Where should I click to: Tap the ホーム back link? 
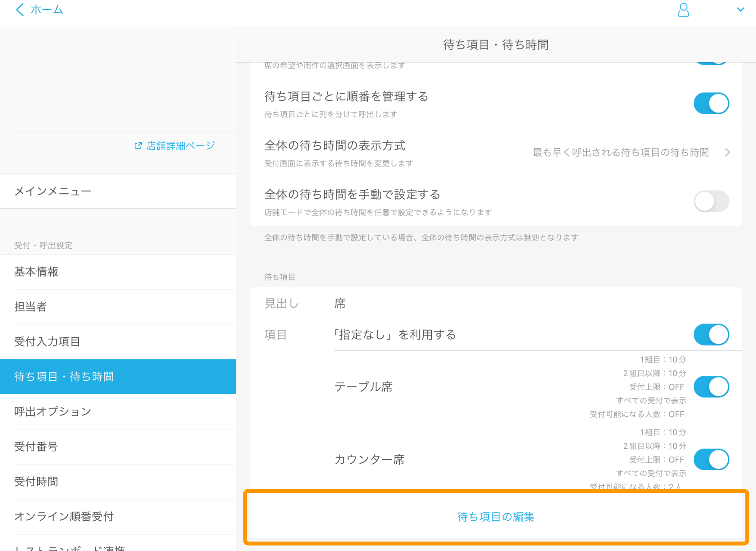coord(46,10)
